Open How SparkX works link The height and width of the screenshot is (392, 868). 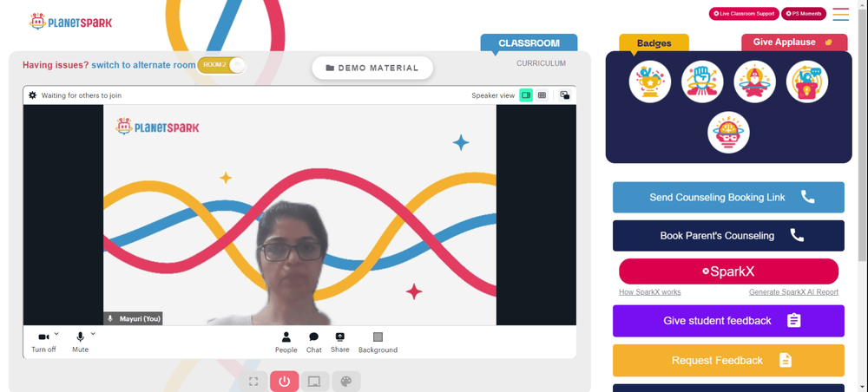tap(650, 292)
